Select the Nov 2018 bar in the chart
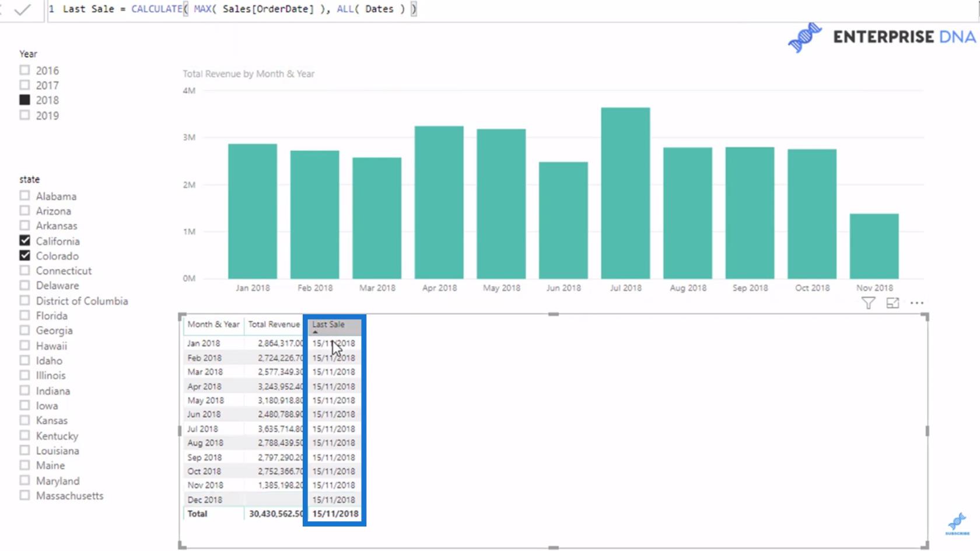The image size is (980, 551). (874, 246)
